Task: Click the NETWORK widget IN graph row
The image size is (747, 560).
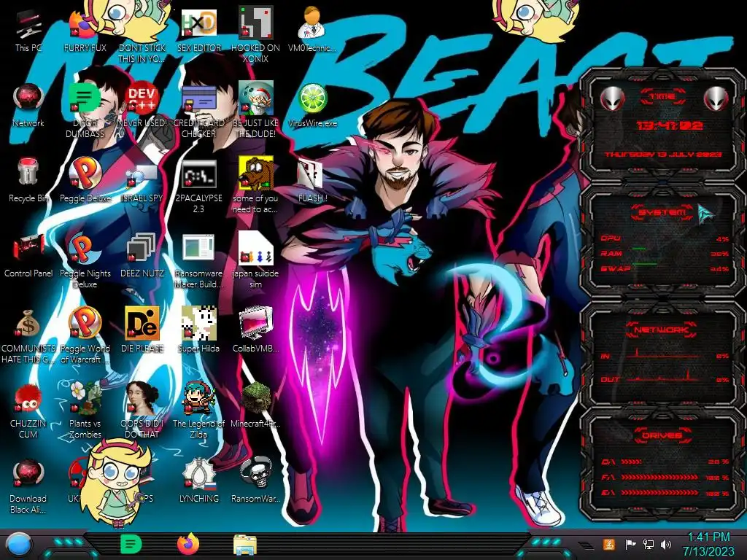Action: (x=665, y=355)
